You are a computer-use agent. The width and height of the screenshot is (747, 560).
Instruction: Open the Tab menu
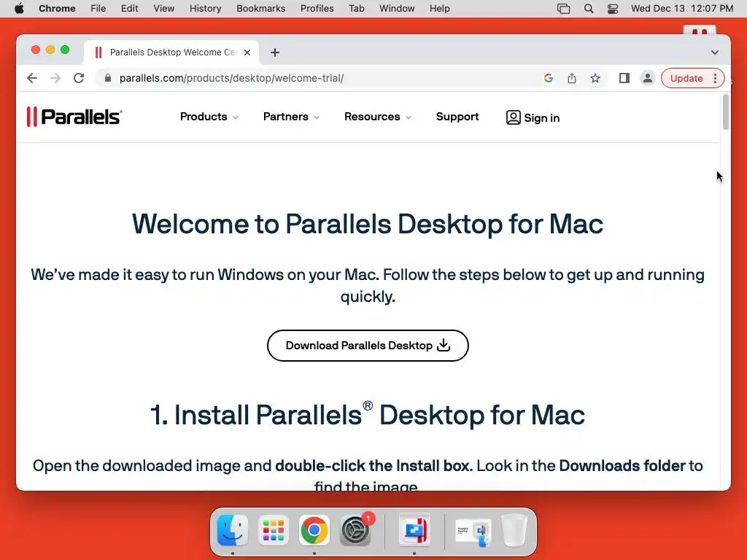coord(356,9)
